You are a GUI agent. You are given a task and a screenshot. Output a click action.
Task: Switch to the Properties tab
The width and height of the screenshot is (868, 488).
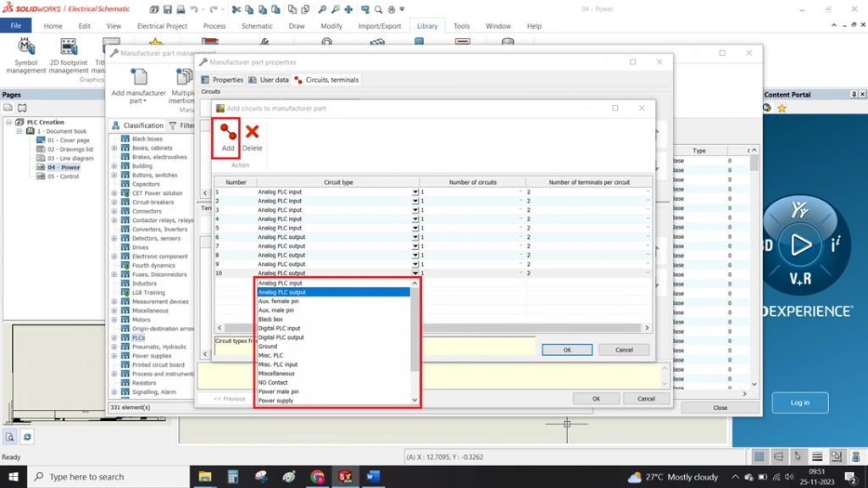222,80
